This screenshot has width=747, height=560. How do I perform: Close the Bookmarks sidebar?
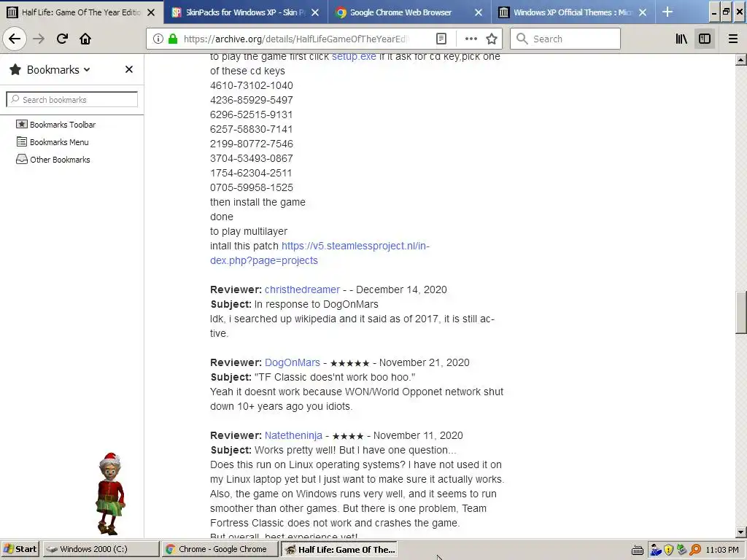(128, 69)
